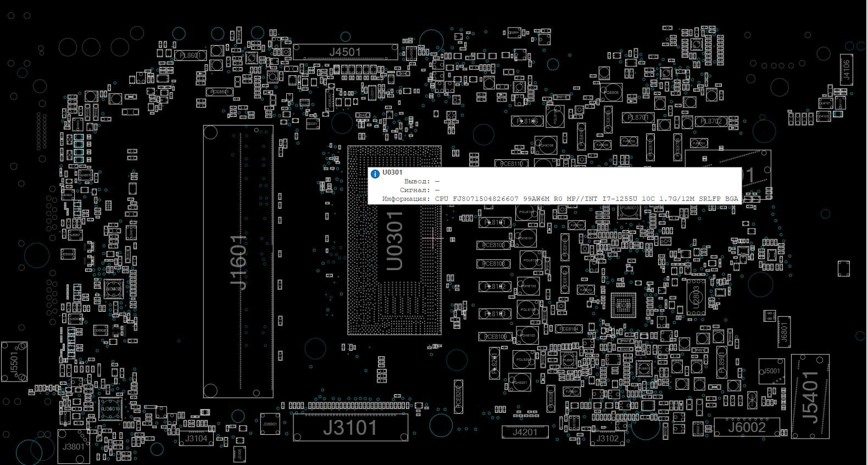Screen dimensions: 868x465
Task: Click the J4106 connector on right edge
Action: tap(846, 70)
